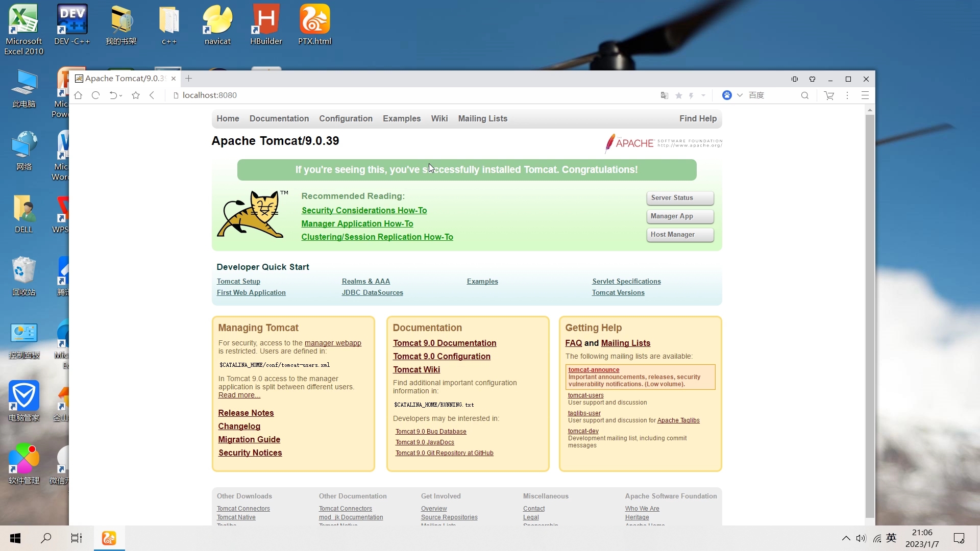Open the Release Notes link
This screenshot has width=980, height=551.
coord(246,413)
